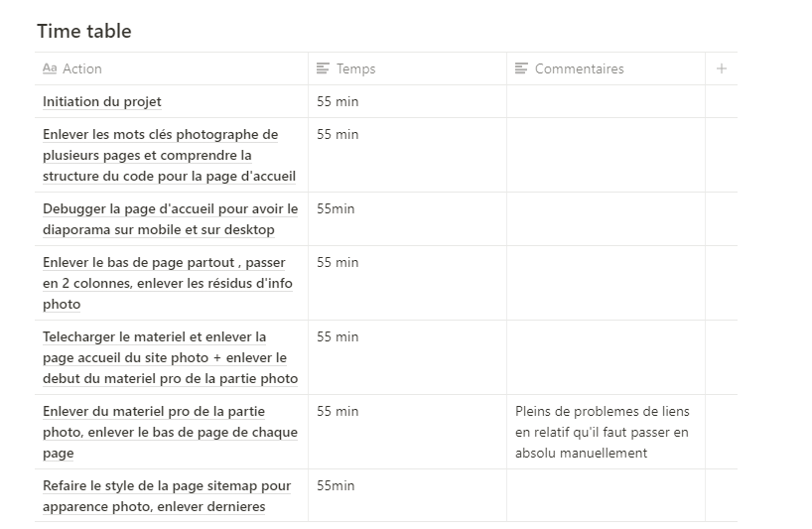This screenshot has height=529, width=812.
Task: Select the Temps cell in the Debugger row
Action: 407,219
